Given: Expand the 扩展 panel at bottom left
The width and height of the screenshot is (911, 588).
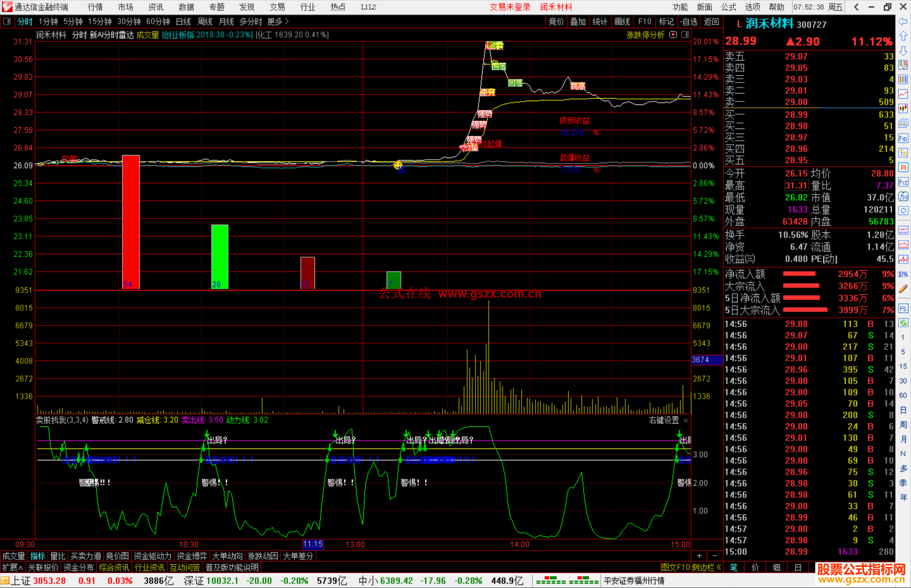Looking at the screenshot, I should 12,567.
